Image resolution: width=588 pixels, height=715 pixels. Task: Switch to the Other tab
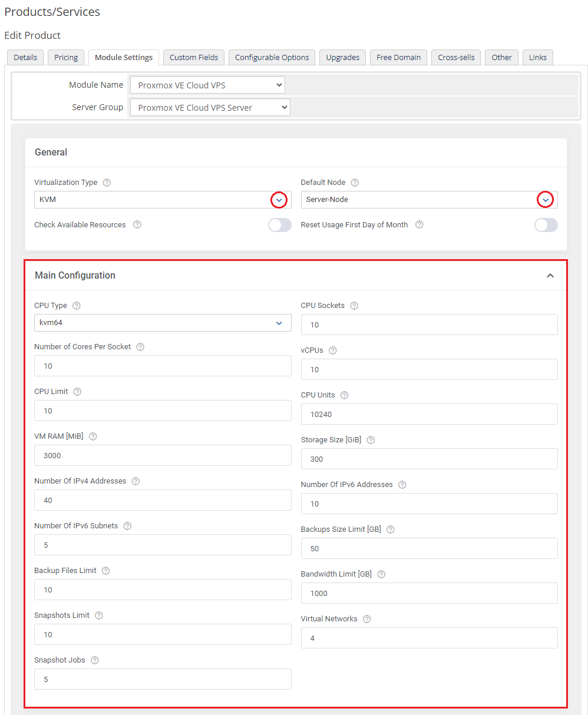[502, 57]
